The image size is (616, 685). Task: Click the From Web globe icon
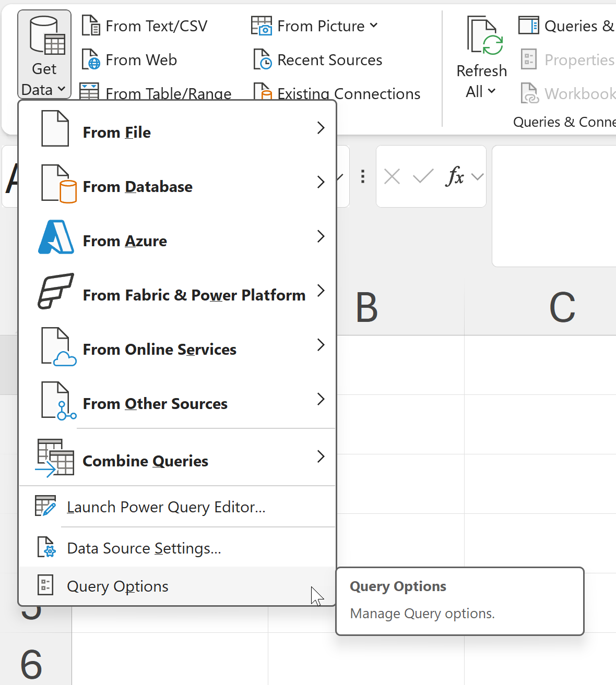(x=91, y=59)
